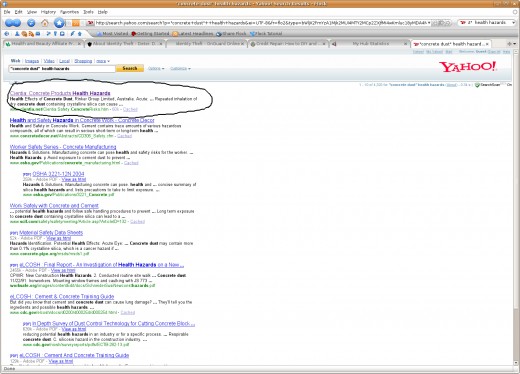Open Cached link for concretedecor.net result
520x374 pixels.
124,136
